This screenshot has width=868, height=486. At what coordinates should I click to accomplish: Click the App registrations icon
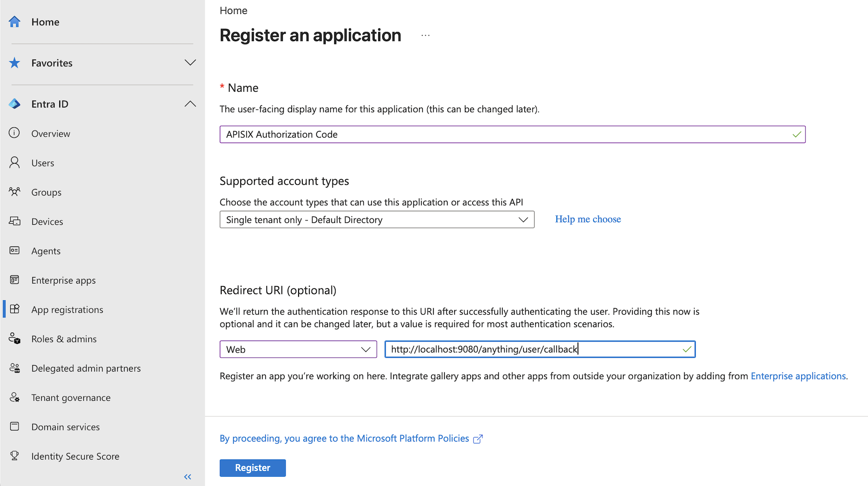coord(15,309)
